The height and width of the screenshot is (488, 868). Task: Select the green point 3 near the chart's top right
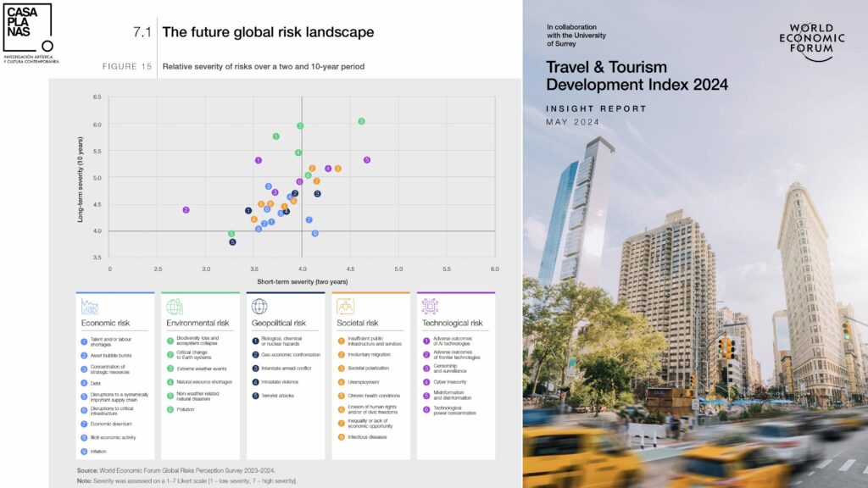point(361,122)
